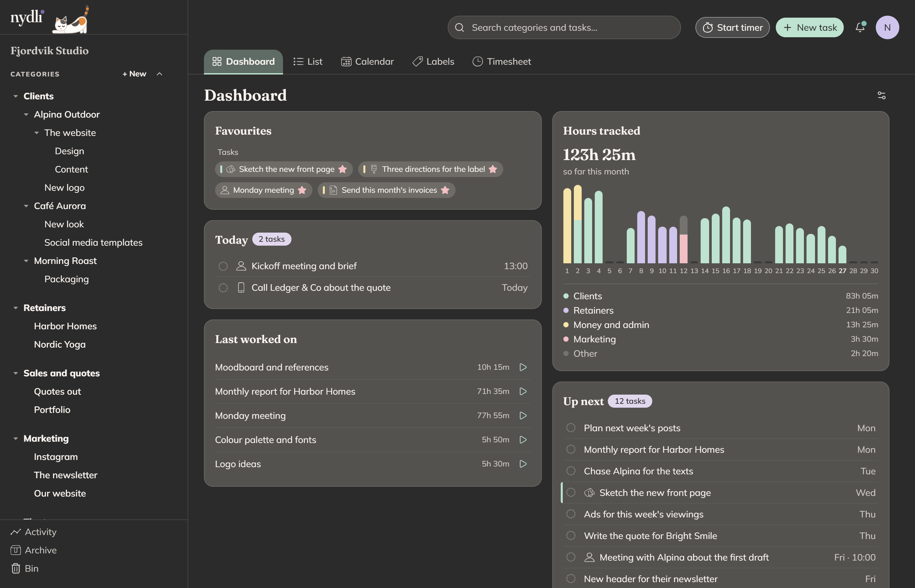Open the Labels tab
The image size is (915, 588).
433,62
